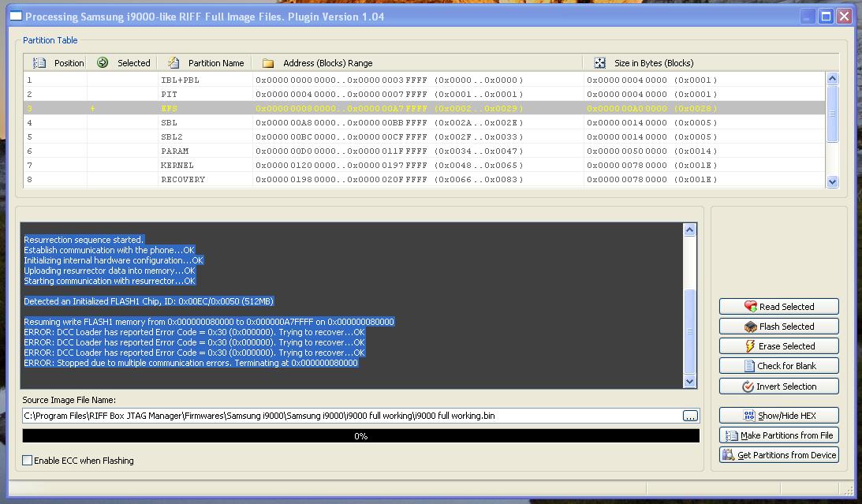Click SBL2 address range 0x0000 00BC 0000 cell
Image resolution: width=862 pixels, height=504 pixels.
coord(390,137)
